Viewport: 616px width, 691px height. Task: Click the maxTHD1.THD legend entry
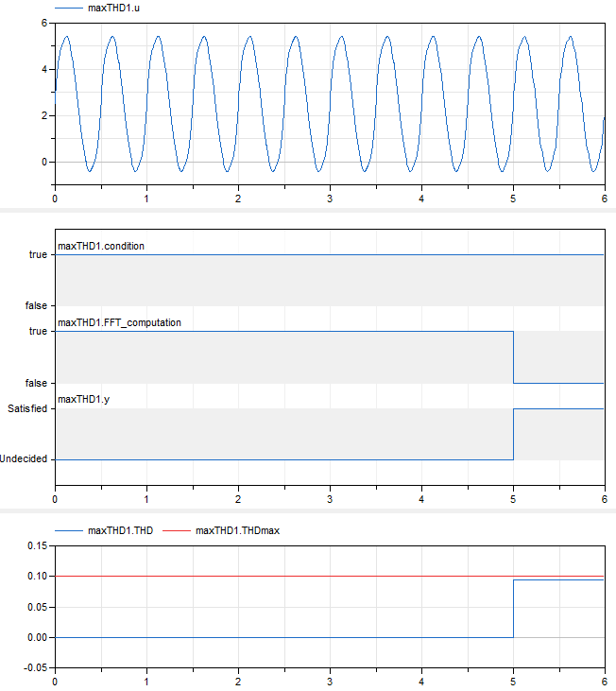(x=120, y=530)
